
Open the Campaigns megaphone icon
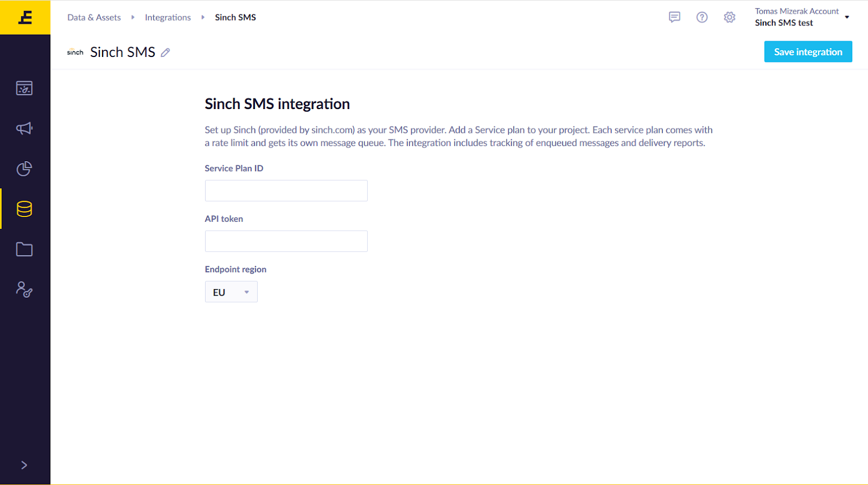(x=24, y=129)
